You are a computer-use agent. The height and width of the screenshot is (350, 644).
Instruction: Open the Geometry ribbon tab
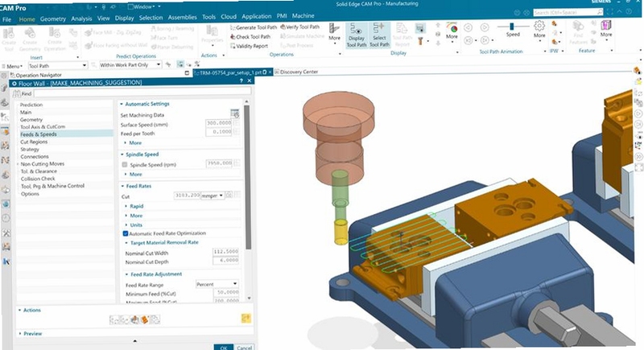coord(52,19)
